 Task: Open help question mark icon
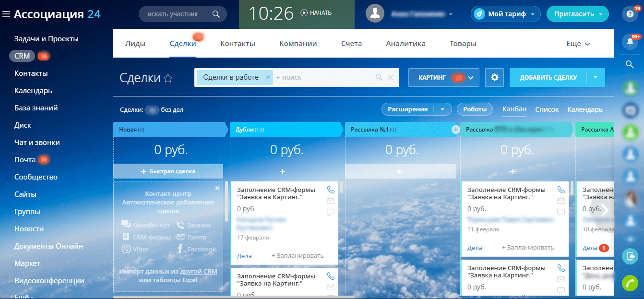629,14
